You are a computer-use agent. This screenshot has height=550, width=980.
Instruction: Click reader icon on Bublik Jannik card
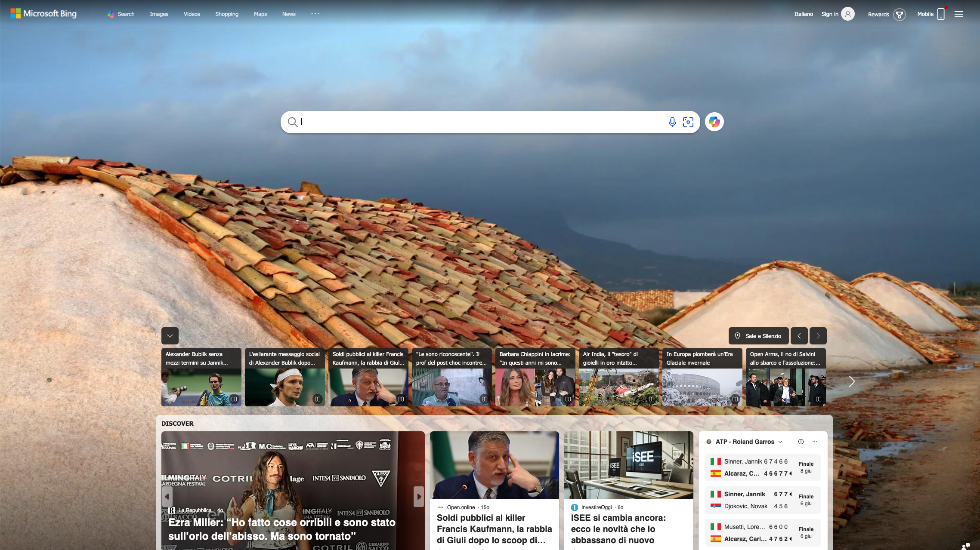[234, 399]
